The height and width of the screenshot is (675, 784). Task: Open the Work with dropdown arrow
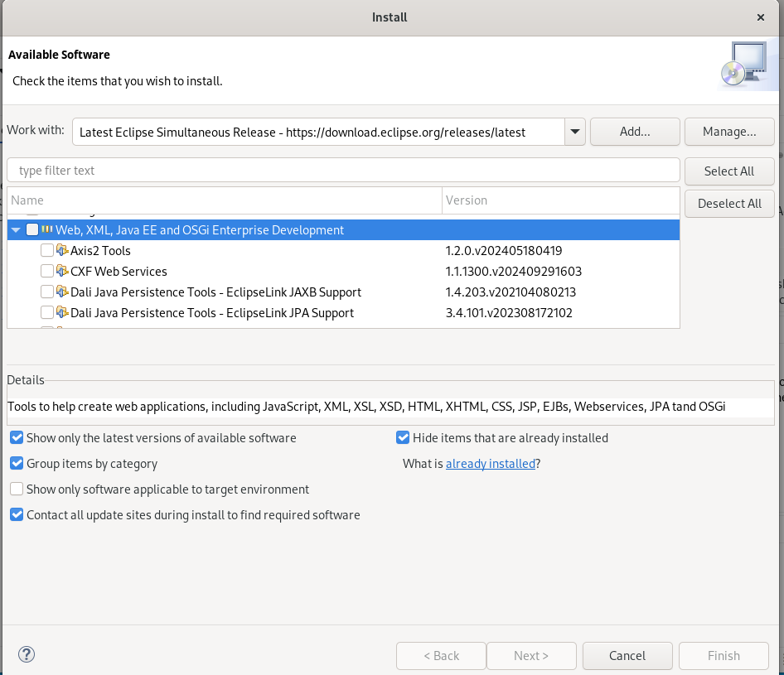click(x=575, y=132)
